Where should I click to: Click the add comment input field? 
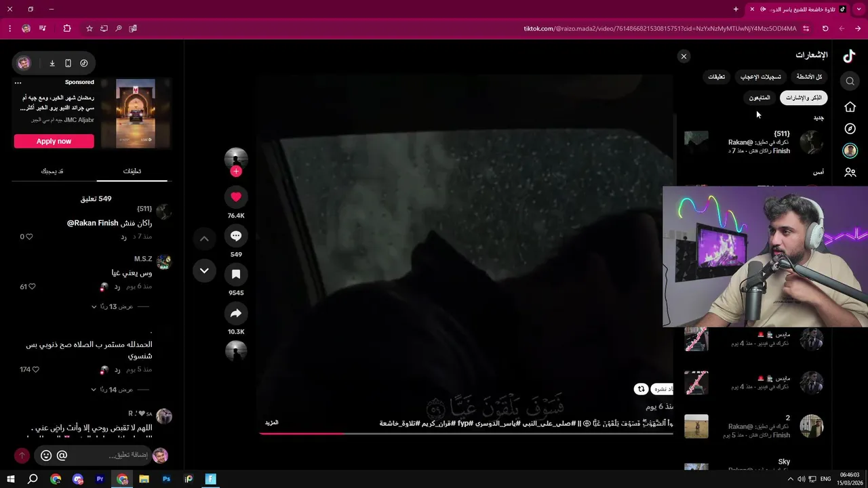[129, 455]
